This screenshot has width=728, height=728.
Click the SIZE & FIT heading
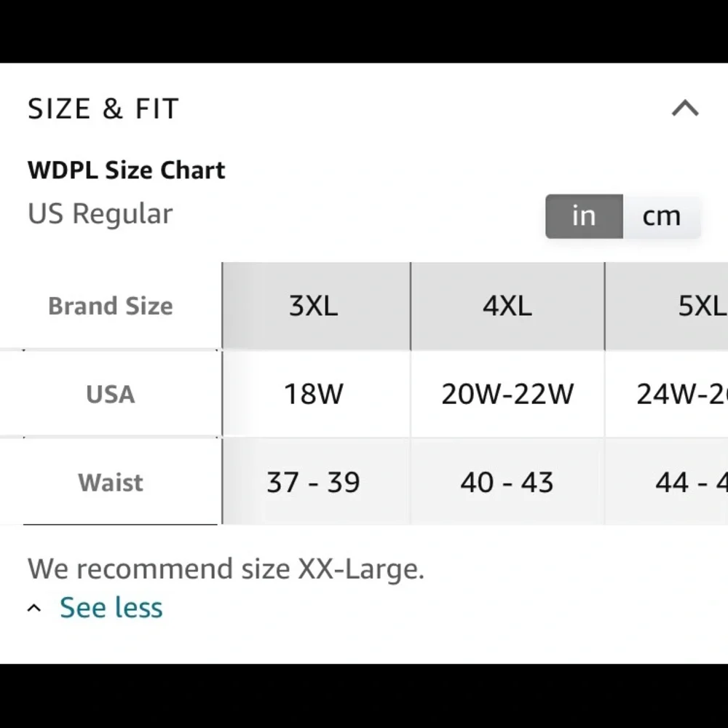(103, 109)
